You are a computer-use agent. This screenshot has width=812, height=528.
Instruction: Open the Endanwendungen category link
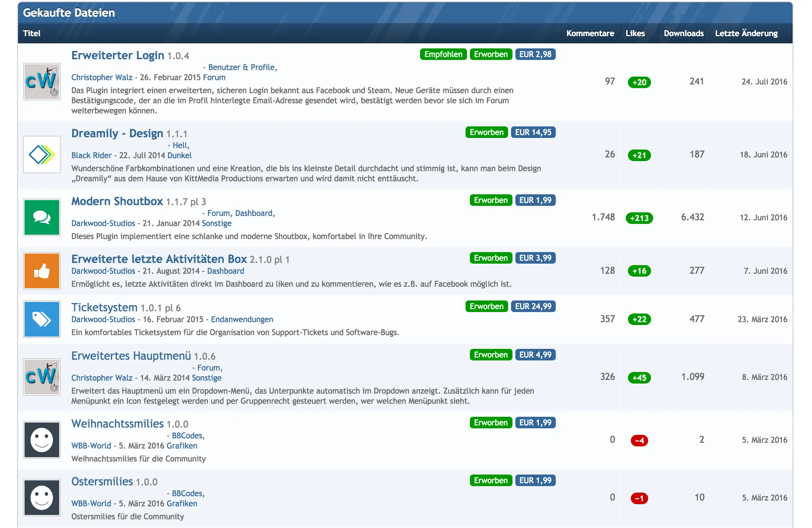[242, 319]
